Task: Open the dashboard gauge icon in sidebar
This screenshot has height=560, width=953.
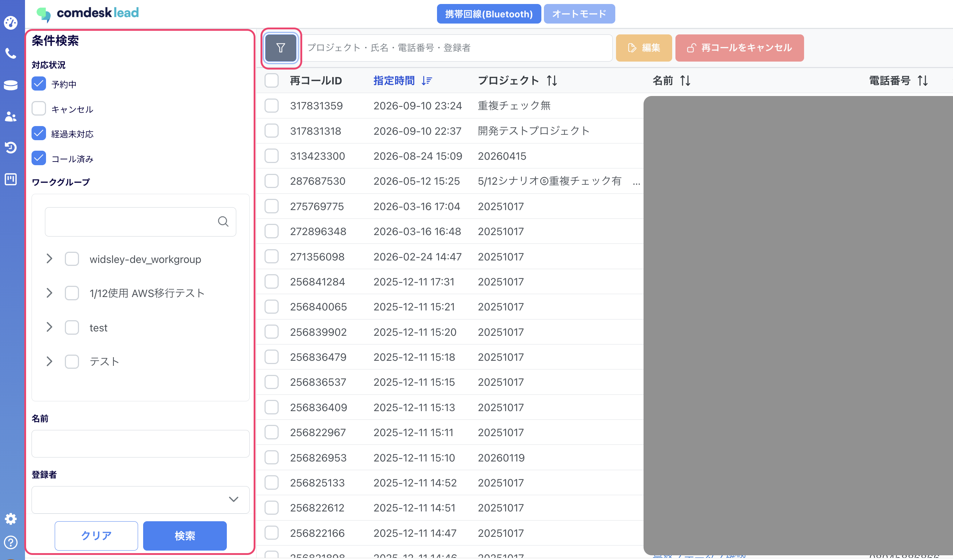Action: click(11, 23)
